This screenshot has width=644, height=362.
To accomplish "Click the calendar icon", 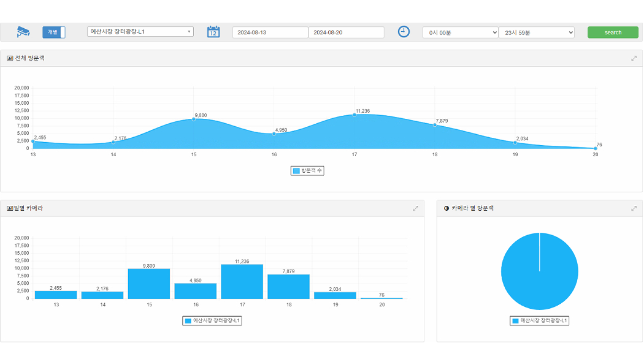I will 213,32.
